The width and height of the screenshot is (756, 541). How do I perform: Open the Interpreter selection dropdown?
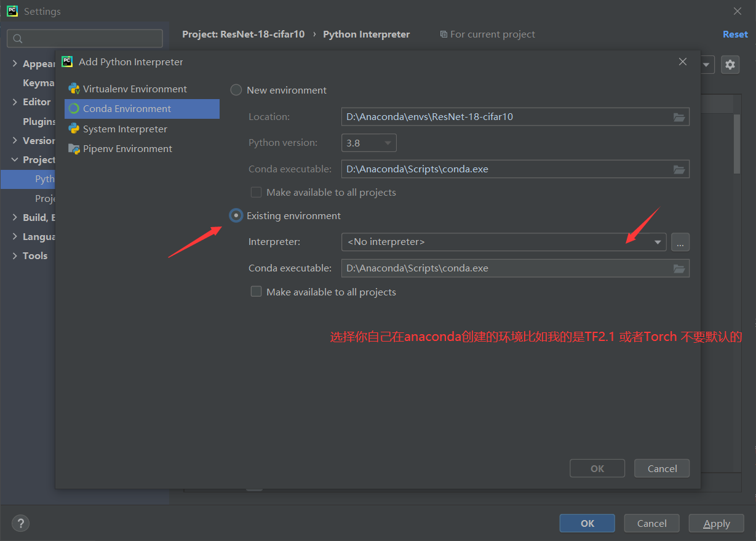click(658, 242)
